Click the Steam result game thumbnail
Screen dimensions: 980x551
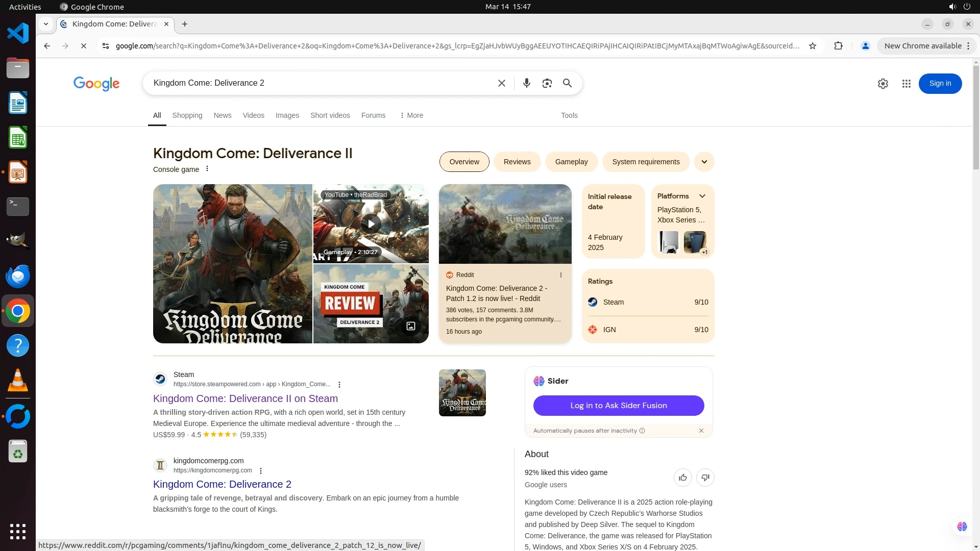462,393
